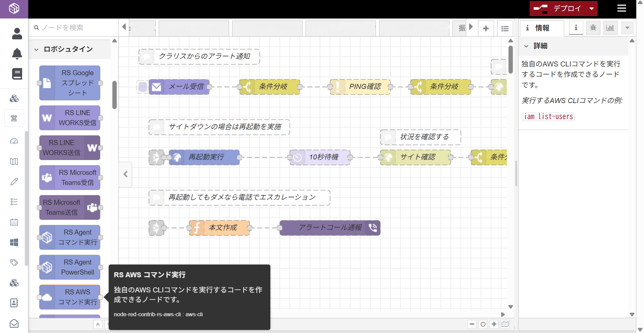Select the RS Microsoft Teams受信 palette node
Screen dimensions: 644x333
point(70,178)
